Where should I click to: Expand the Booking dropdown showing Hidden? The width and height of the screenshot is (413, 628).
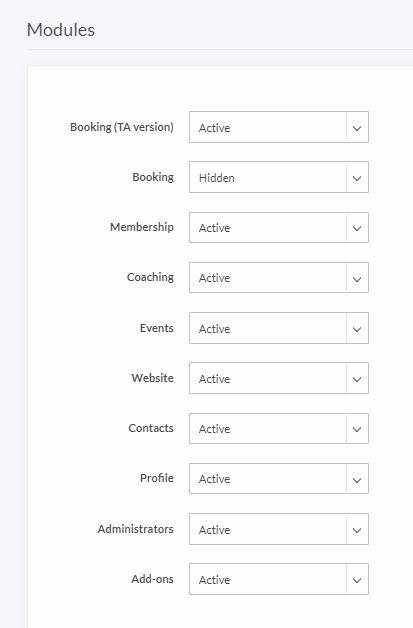(x=279, y=177)
